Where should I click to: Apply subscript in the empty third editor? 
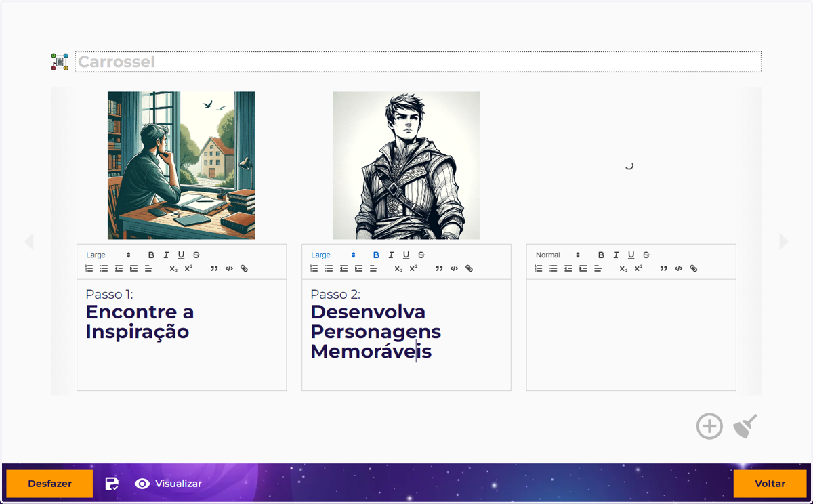pyautogui.click(x=623, y=269)
